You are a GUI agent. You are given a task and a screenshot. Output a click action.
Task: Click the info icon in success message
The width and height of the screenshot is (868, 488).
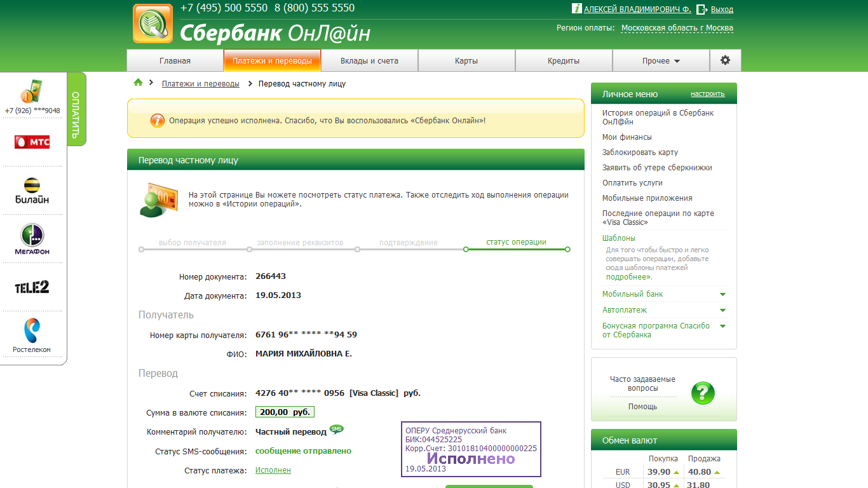157,120
